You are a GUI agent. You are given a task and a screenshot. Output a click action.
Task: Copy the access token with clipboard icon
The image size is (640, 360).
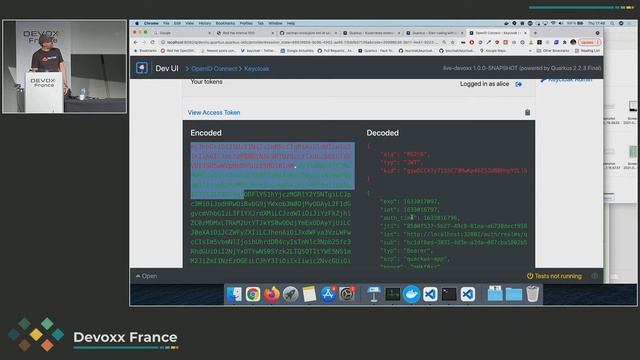click(x=527, y=112)
